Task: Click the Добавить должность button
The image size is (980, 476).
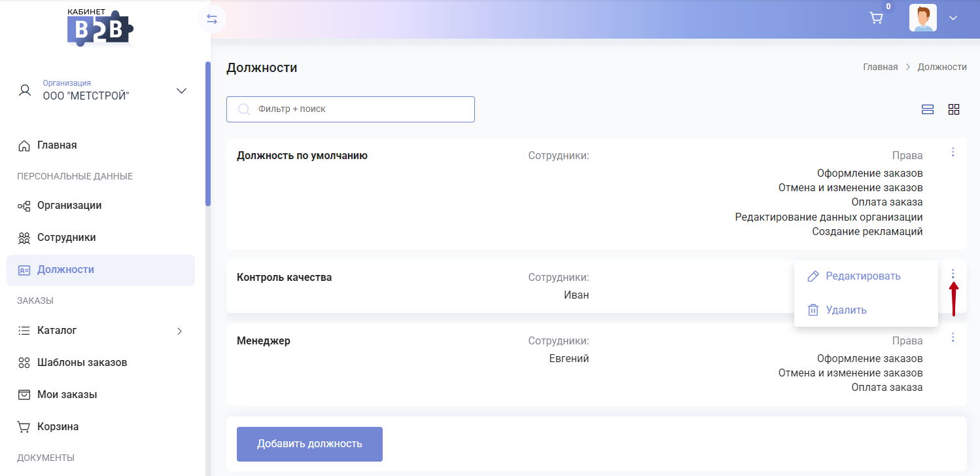Action: point(309,444)
